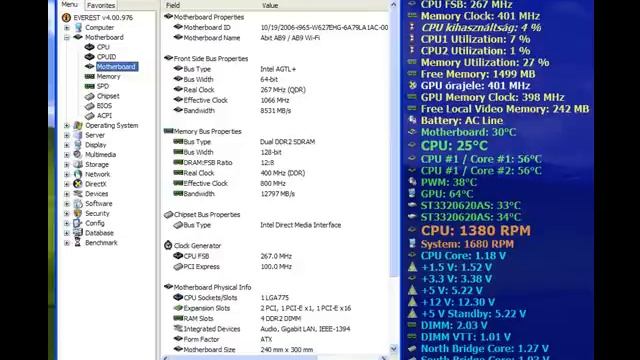The width and height of the screenshot is (640, 360).
Task: Click the Memory Utilization: 27 % reading
Action: click(485, 62)
